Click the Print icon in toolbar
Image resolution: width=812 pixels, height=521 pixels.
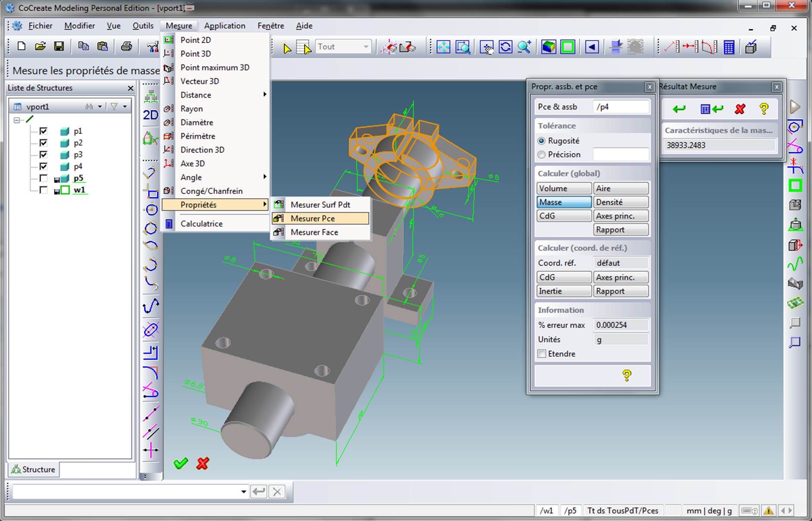tap(126, 46)
